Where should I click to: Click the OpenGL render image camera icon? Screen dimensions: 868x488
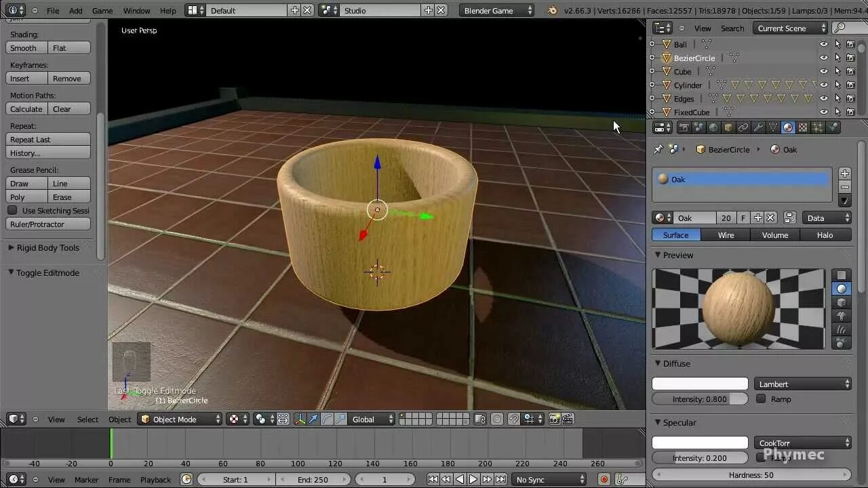point(554,419)
